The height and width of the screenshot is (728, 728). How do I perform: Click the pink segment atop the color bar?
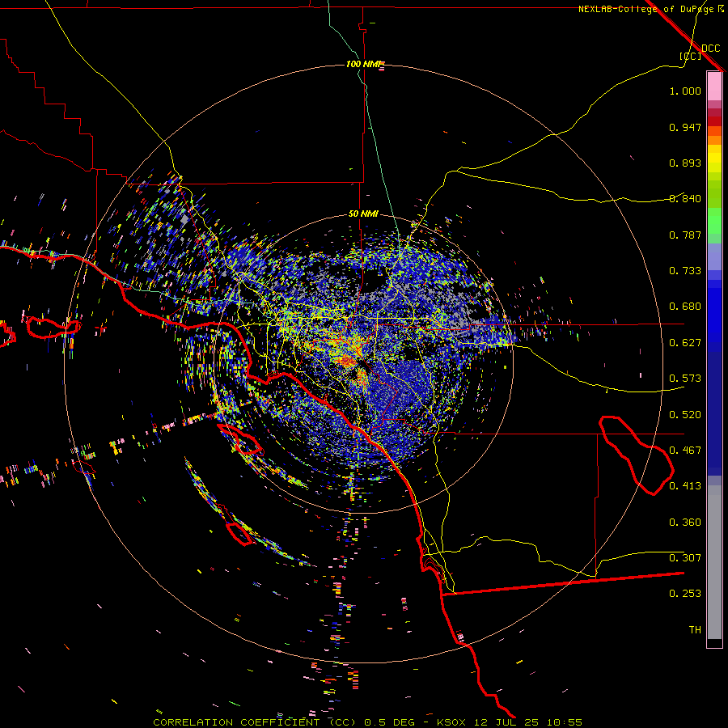tap(714, 86)
